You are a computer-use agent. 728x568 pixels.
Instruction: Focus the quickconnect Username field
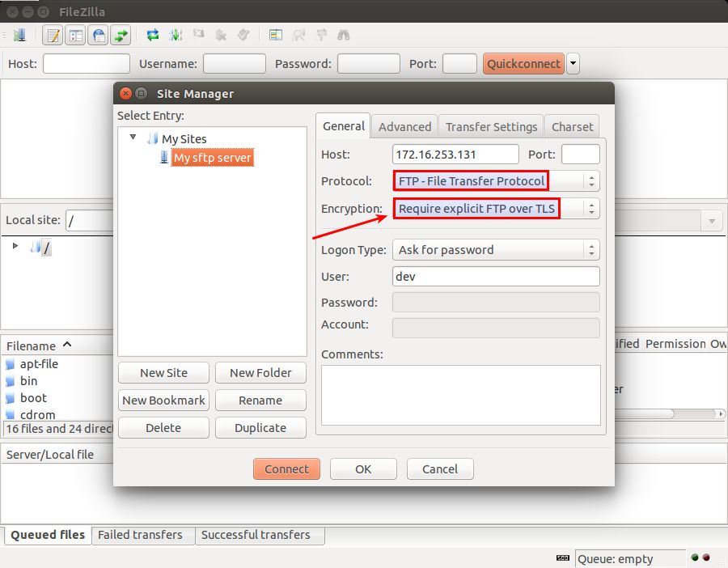(235, 64)
